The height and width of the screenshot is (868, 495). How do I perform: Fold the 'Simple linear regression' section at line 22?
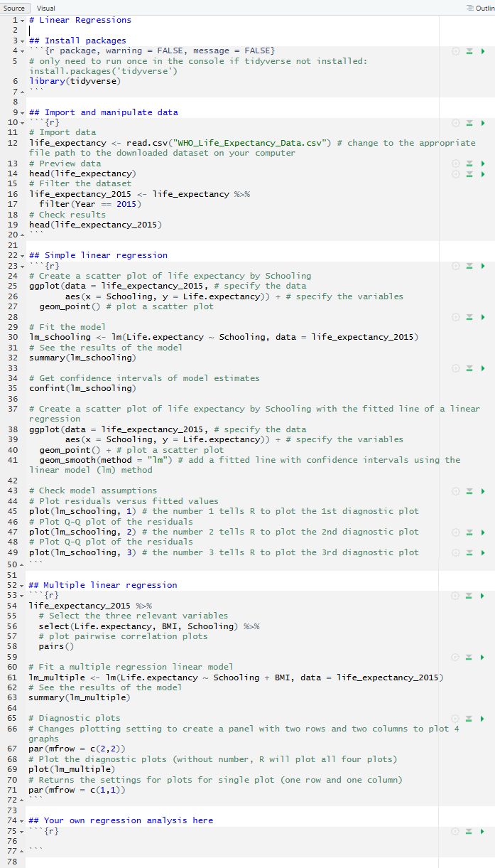click(23, 255)
